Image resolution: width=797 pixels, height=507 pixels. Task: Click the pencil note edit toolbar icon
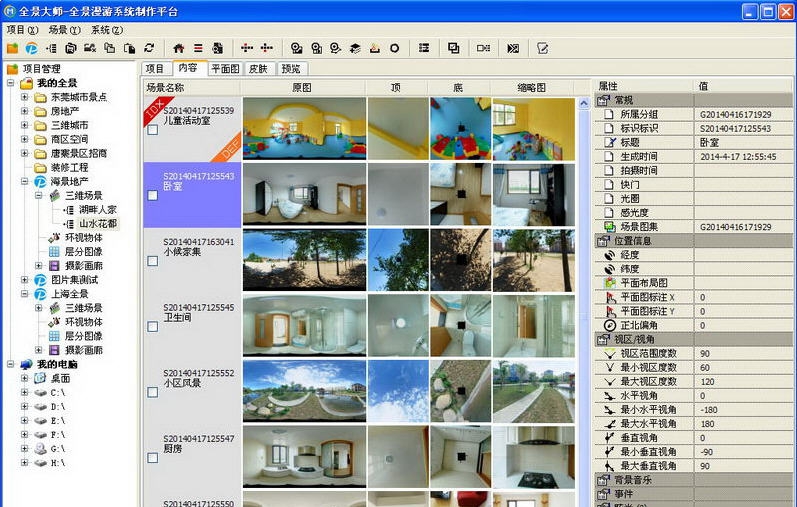coord(543,48)
